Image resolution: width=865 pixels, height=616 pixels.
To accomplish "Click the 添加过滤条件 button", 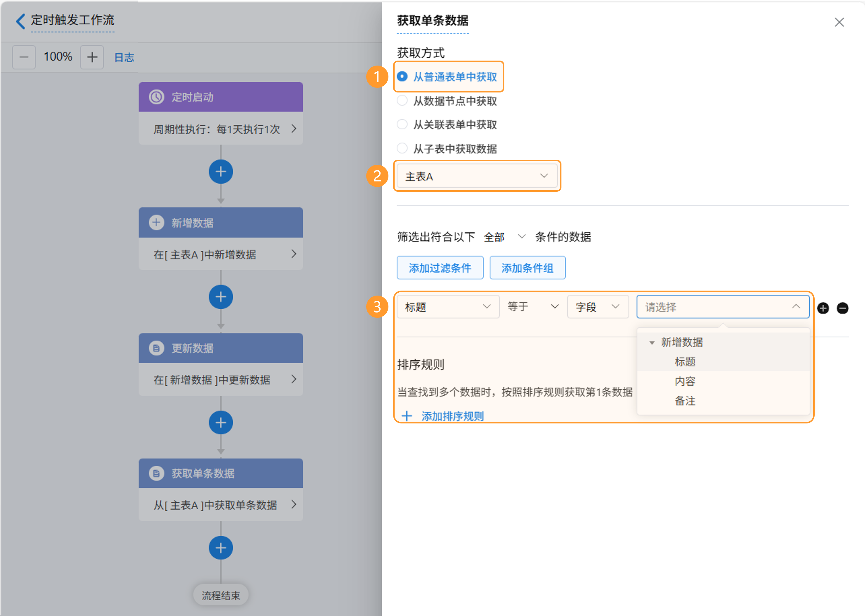I will pyautogui.click(x=440, y=268).
